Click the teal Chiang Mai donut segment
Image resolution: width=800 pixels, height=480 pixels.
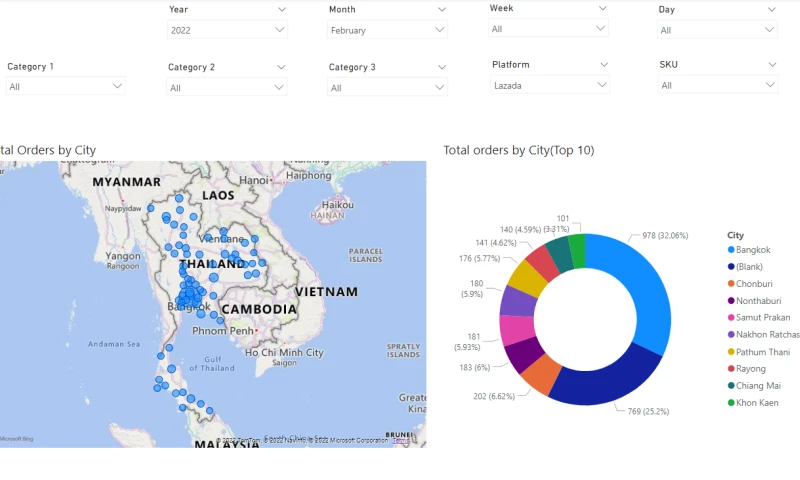tap(560, 254)
